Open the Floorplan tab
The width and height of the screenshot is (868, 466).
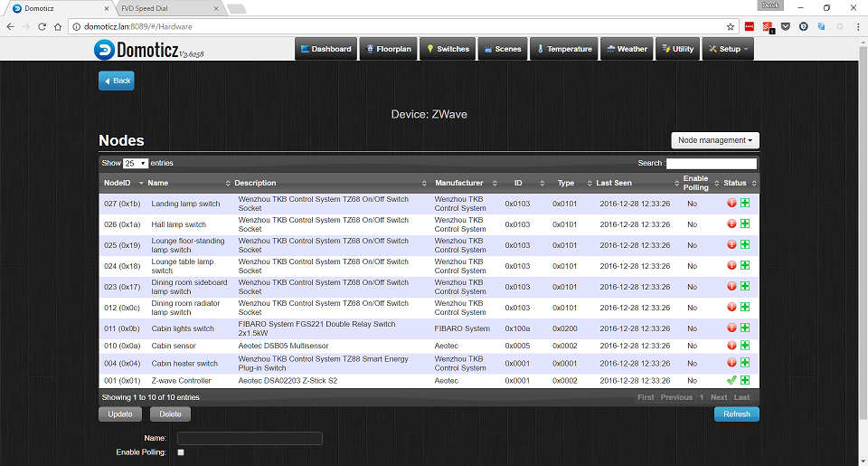388,49
